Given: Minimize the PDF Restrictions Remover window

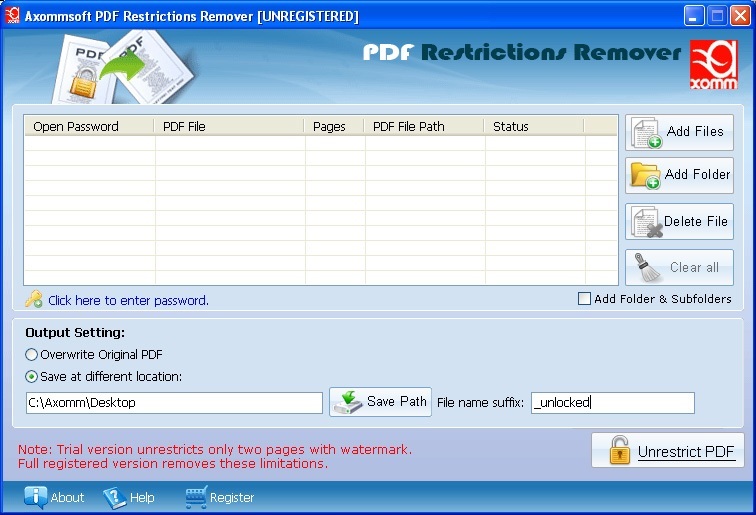Looking at the screenshot, I should 693,16.
